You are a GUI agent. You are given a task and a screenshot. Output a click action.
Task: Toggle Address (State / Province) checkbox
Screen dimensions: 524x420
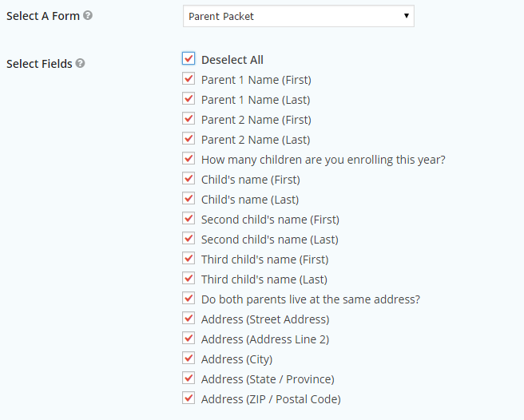click(x=189, y=378)
